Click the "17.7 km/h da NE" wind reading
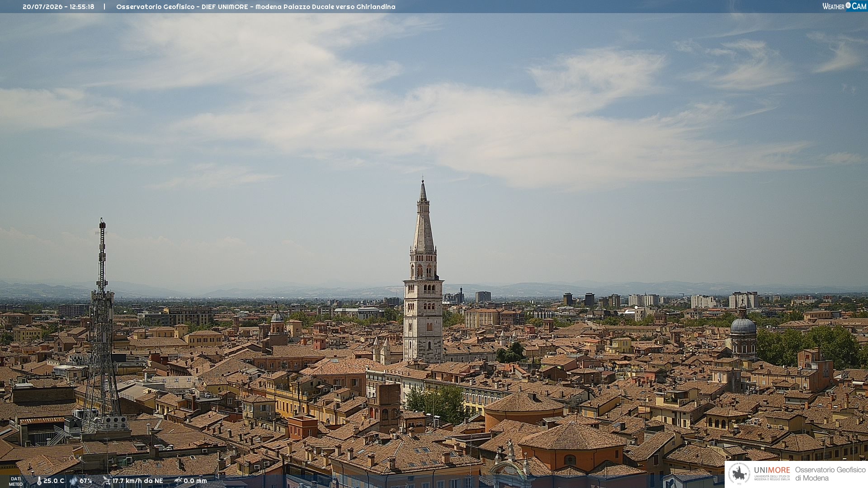Image resolution: width=868 pixels, height=488 pixels. pos(138,481)
